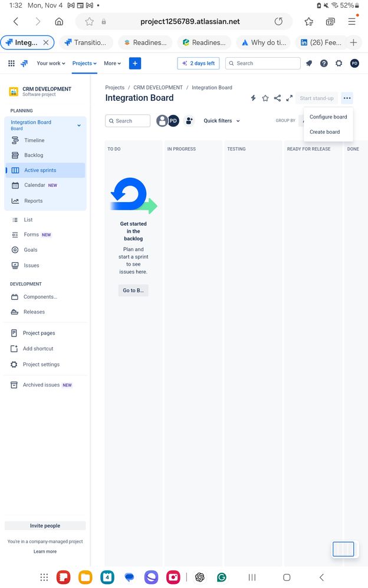This screenshot has height=588, width=368.
Task: Click the add people icon on board
Action: point(189,121)
